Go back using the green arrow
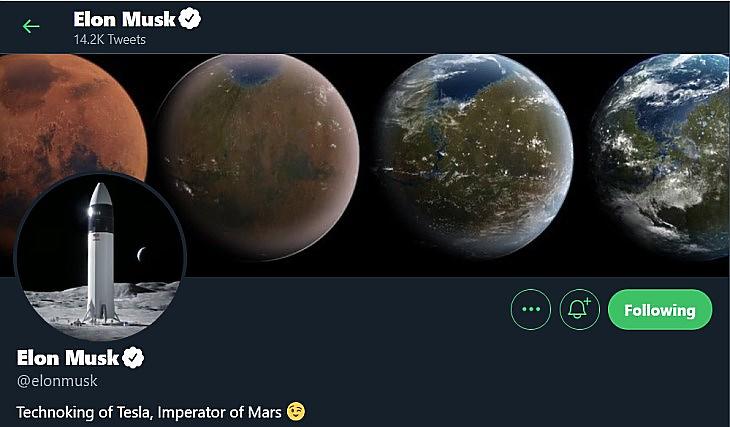This screenshot has height=427, width=730. click(31, 26)
